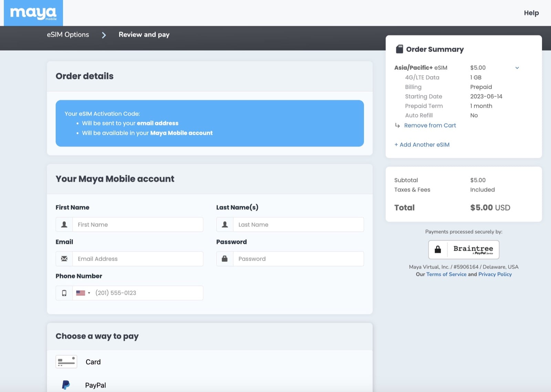Open the Privacy Policy link
Image resolution: width=551 pixels, height=392 pixels.
(x=495, y=274)
